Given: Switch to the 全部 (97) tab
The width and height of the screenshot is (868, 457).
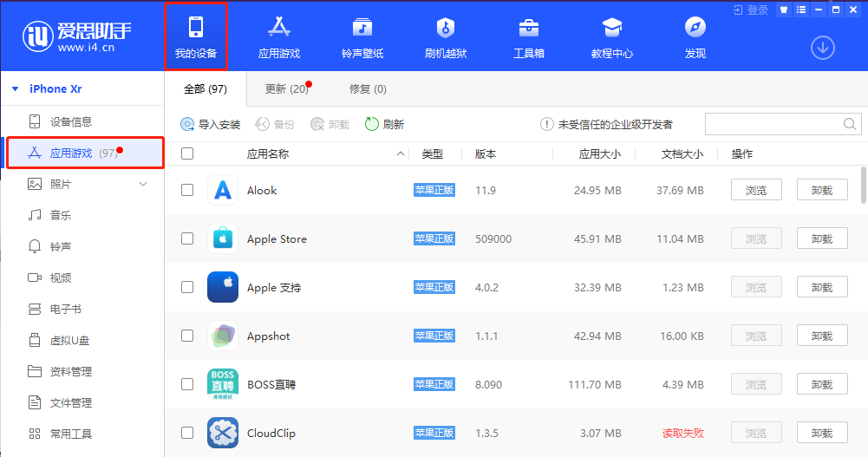Looking at the screenshot, I should [x=206, y=89].
